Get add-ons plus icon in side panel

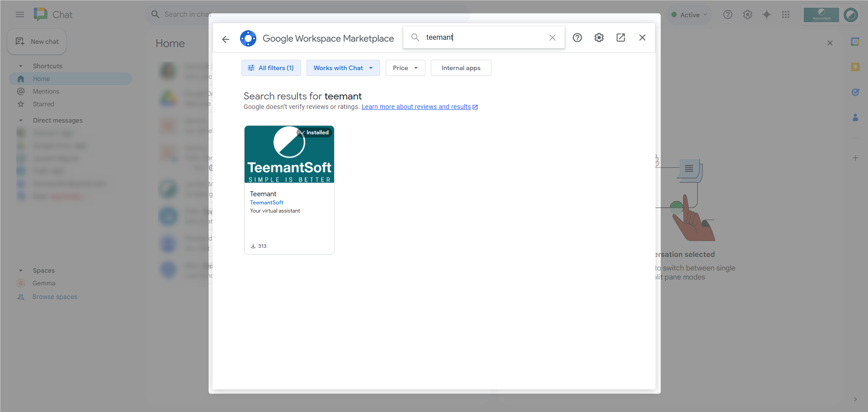(x=855, y=158)
